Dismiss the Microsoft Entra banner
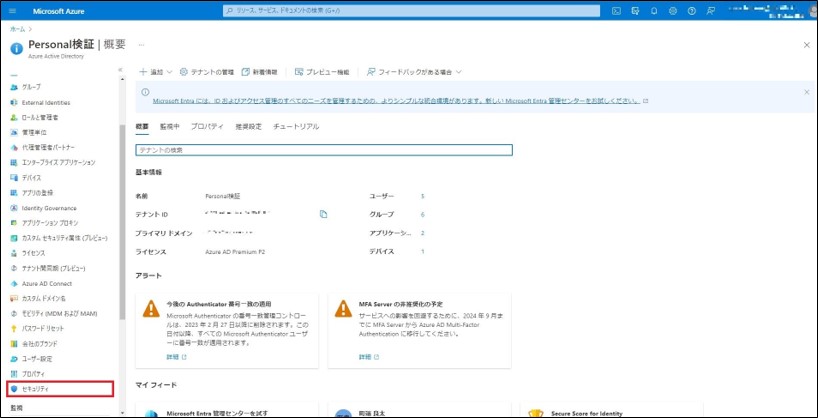This screenshot has height=418, width=818. [807, 92]
